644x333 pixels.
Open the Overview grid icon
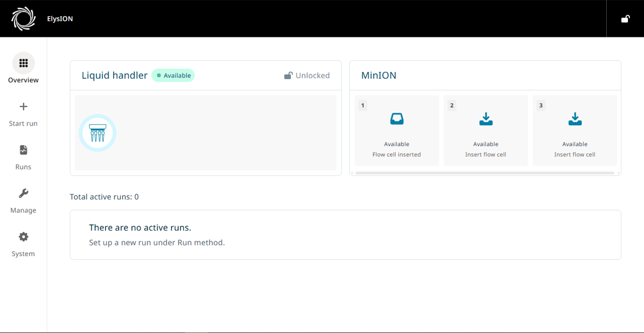[x=23, y=63]
